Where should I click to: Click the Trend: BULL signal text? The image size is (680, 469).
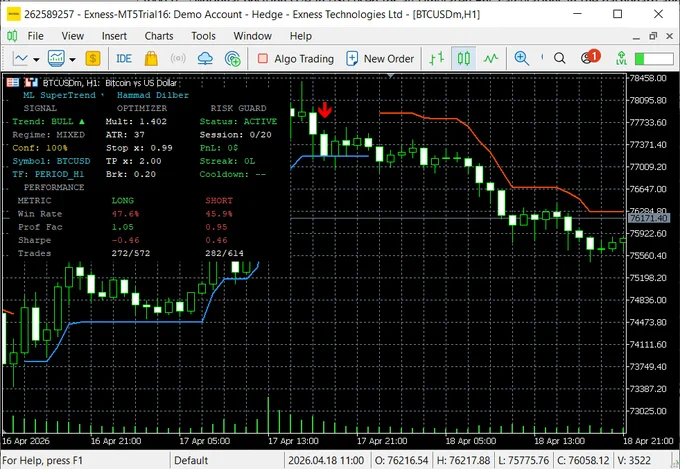click(49, 121)
